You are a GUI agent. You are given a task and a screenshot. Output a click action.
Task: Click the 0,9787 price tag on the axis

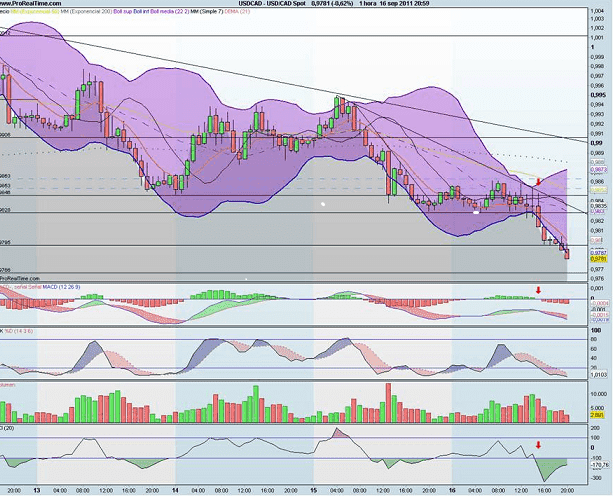click(599, 253)
